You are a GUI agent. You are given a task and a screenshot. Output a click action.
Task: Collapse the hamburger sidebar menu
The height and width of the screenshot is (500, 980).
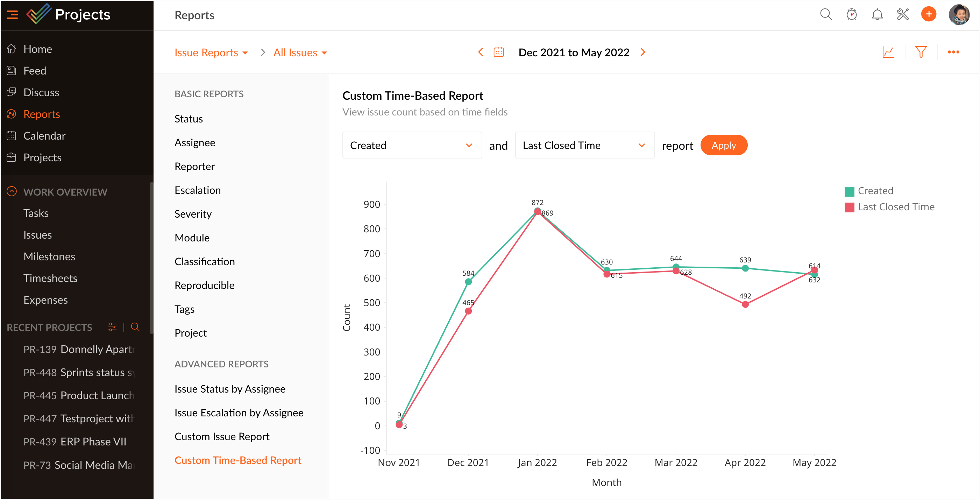click(x=12, y=15)
